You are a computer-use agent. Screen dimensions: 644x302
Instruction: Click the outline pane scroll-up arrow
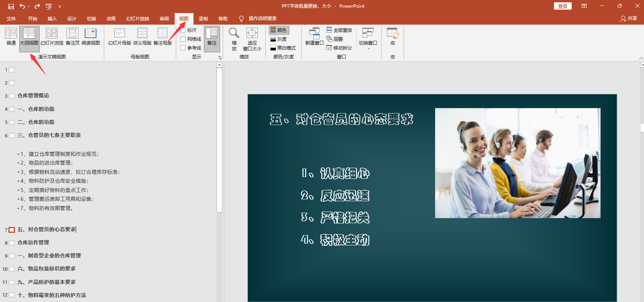tap(219, 65)
